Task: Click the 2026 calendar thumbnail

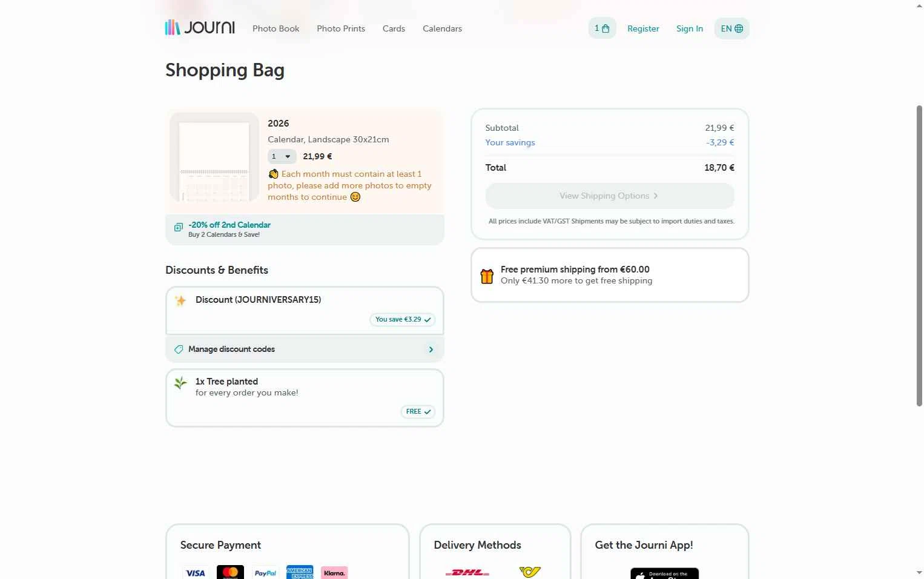Action: coord(214,157)
